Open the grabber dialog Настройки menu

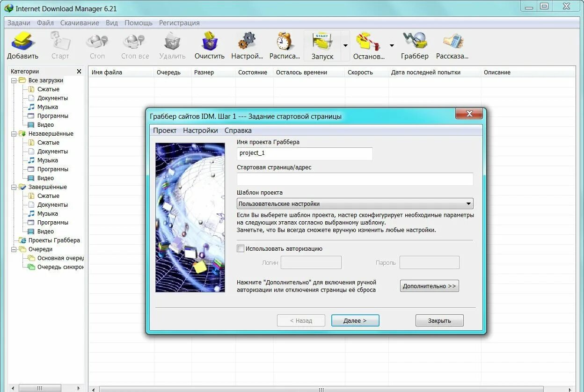(200, 131)
